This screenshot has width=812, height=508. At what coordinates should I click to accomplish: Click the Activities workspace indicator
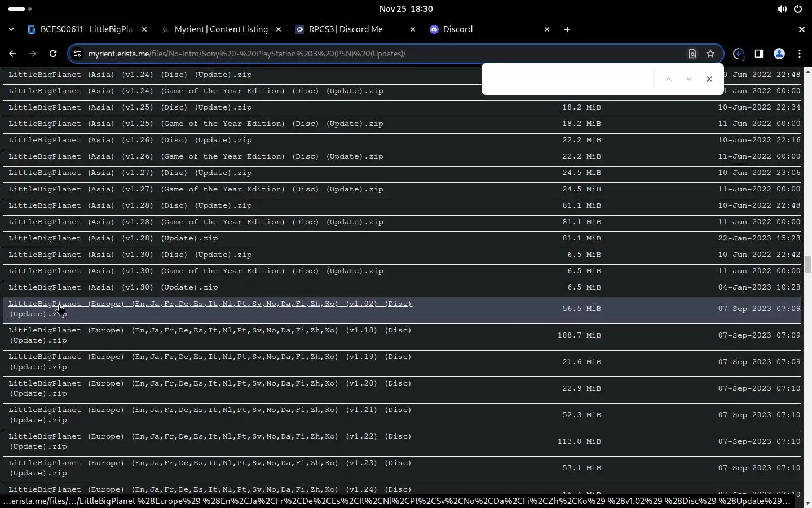coord(20,9)
